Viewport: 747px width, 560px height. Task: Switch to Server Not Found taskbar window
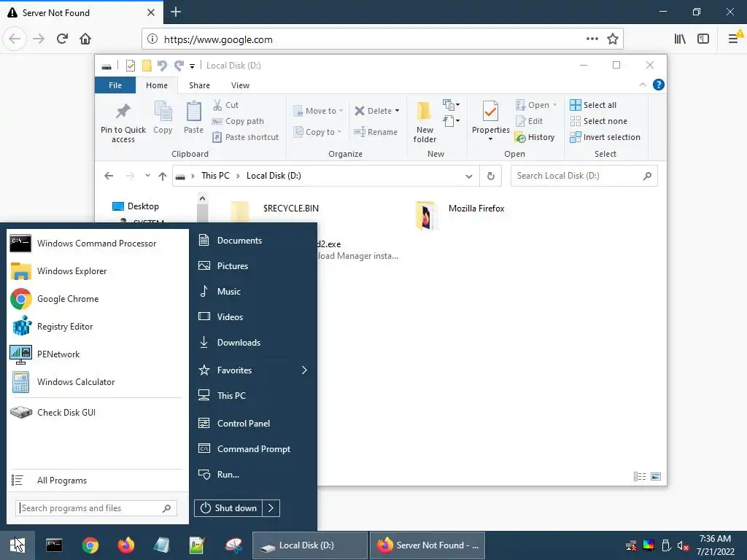click(x=427, y=545)
